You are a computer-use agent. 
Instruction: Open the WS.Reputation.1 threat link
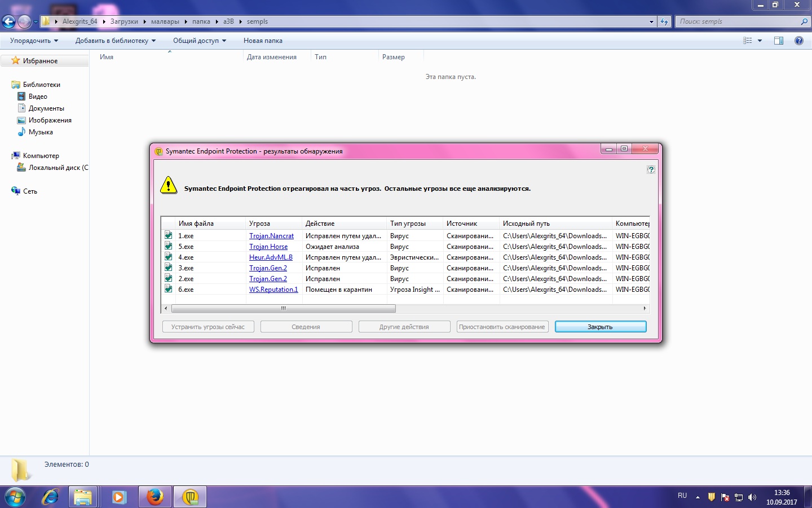(x=273, y=290)
